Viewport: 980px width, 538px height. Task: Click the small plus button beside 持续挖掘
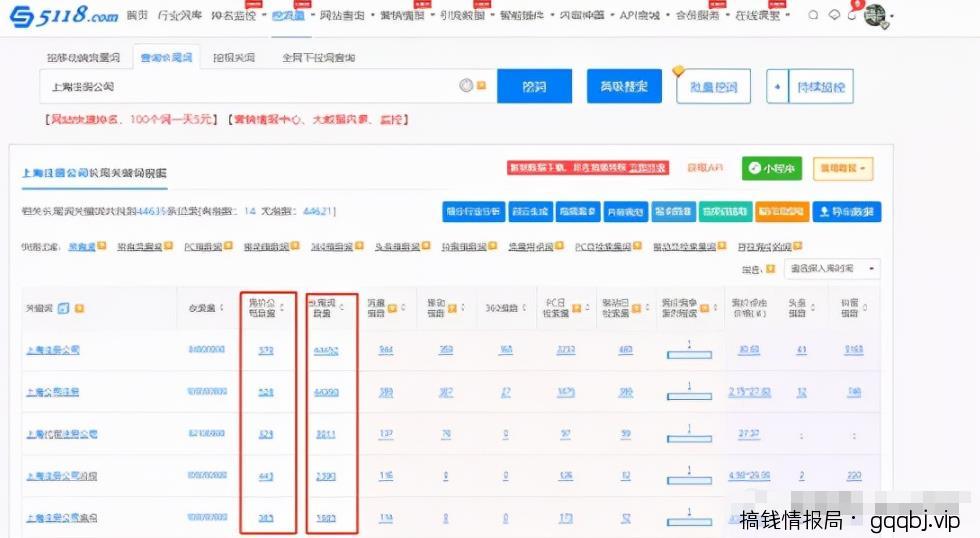pyautogui.click(x=777, y=86)
